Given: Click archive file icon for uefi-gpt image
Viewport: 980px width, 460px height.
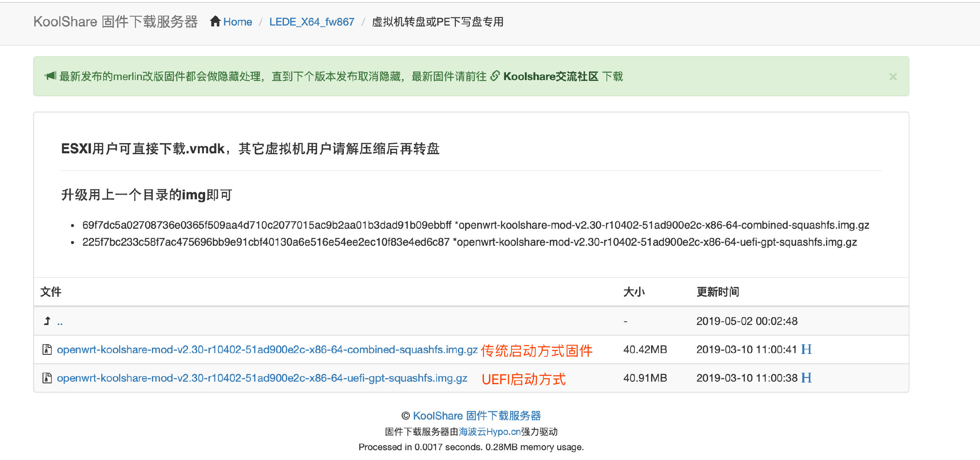Looking at the screenshot, I should tap(47, 378).
